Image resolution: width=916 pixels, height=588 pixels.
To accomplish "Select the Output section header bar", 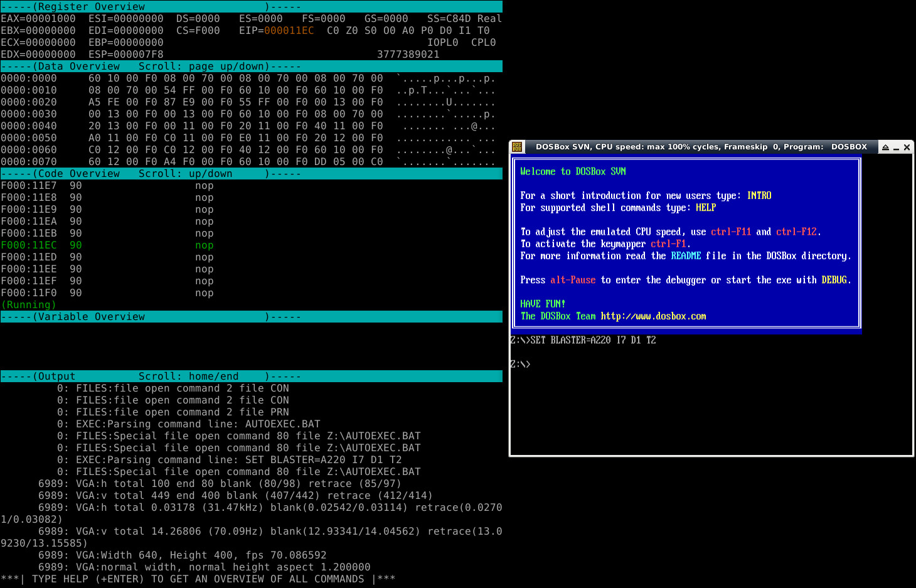I will (x=251, y=377).
